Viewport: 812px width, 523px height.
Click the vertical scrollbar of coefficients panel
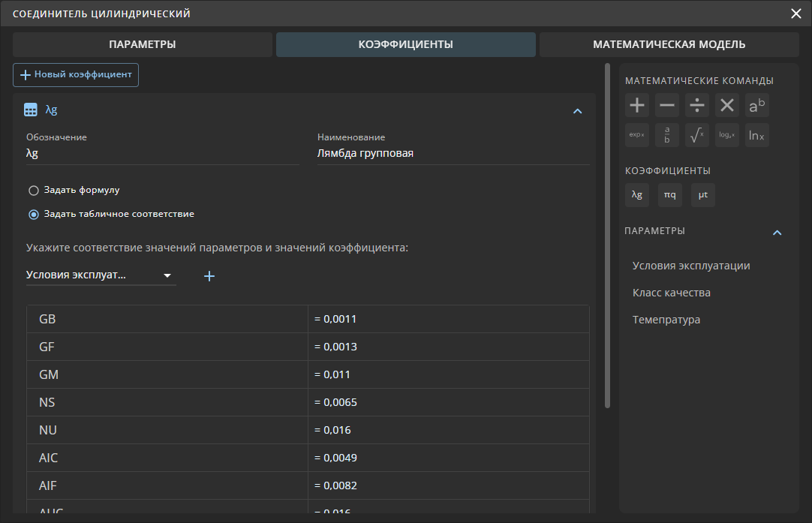pyautogui.click(x=607, y=236)
